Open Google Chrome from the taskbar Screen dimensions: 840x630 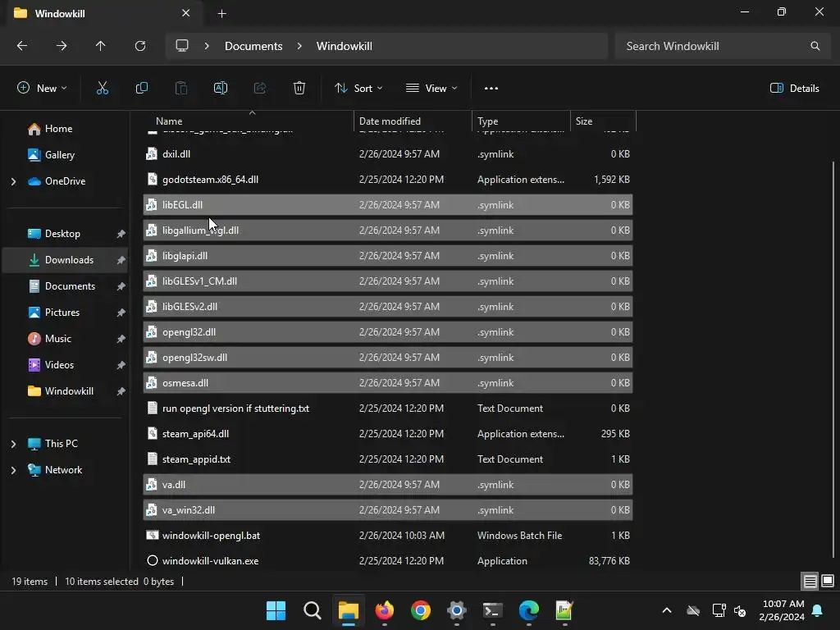click(x=421, y=610)
